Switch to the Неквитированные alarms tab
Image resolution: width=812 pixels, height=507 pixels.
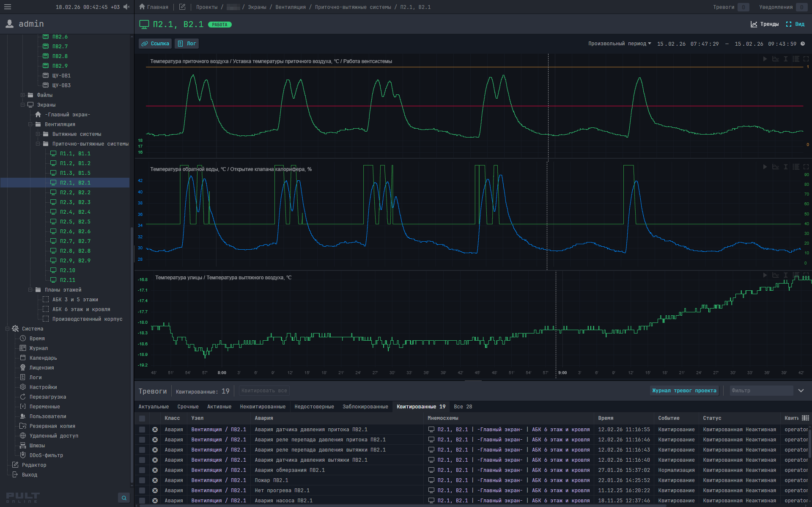point(263,407)
